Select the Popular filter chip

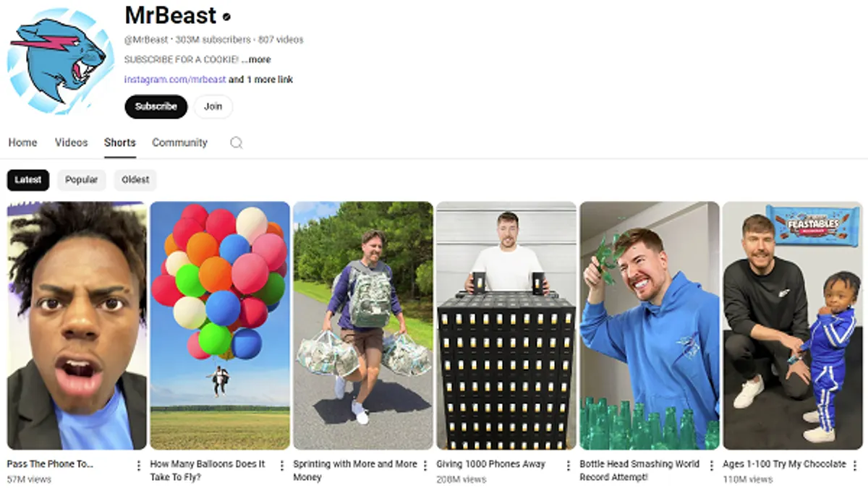tap(82, 180)
